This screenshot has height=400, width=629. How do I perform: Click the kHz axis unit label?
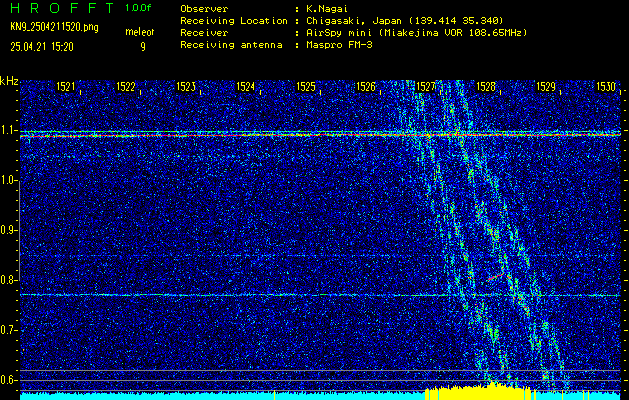(9, 81)
